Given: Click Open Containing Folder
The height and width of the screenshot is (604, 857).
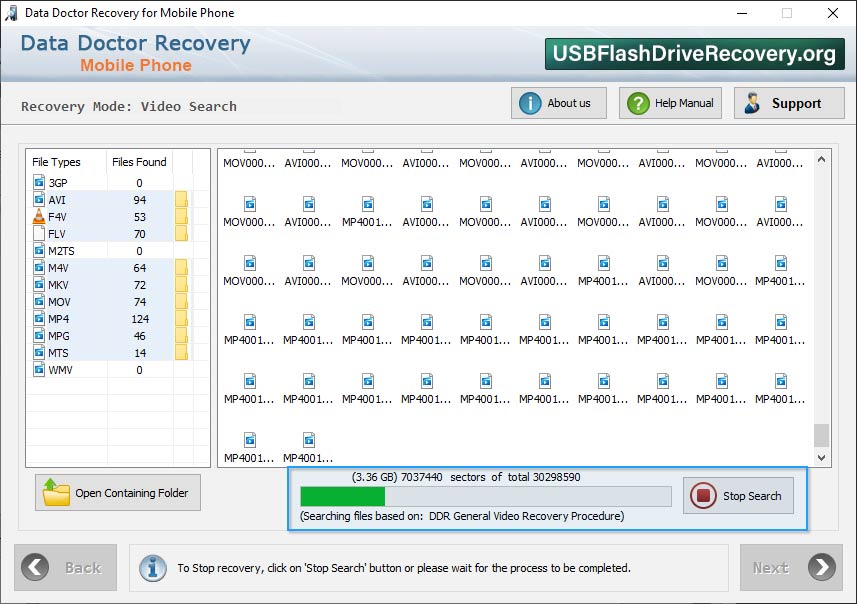Looking at the screenshot, I should pyautogui.click(x=118, y=492).
